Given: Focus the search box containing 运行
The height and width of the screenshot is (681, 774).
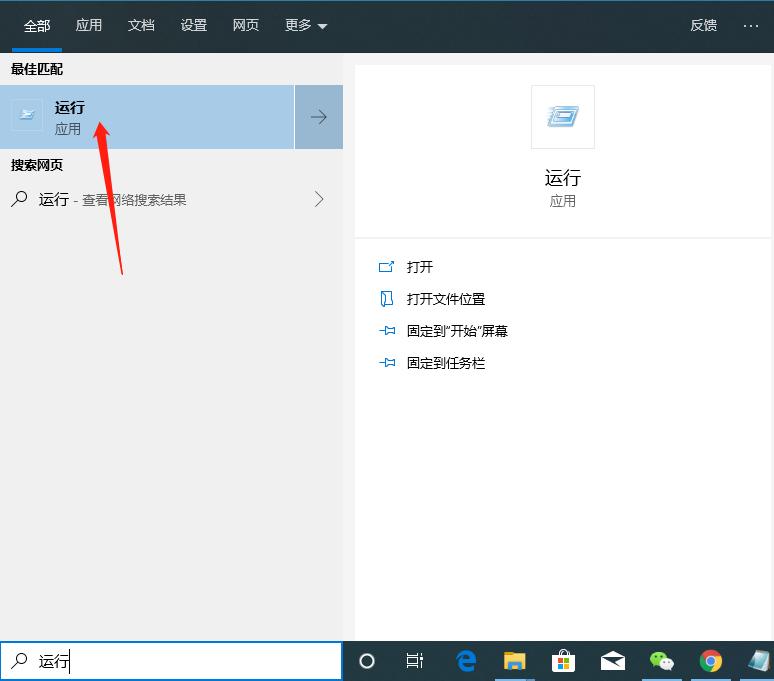Looking at the screenshot, I should coord(171,661).
